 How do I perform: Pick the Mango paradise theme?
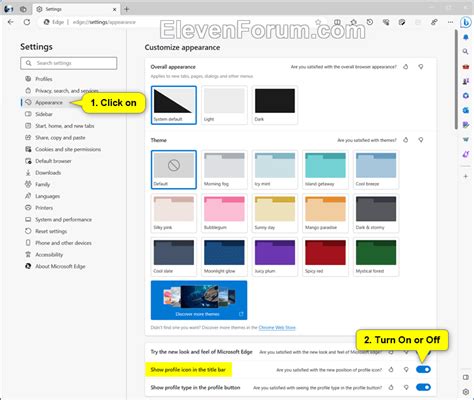pos(325,213)
